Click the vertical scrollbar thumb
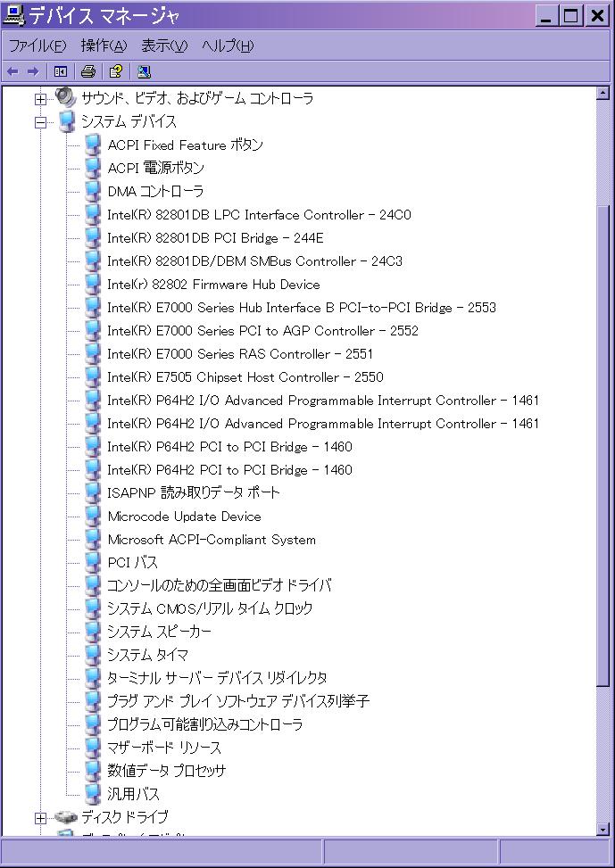This screenshot has height=868, width=615. tap(603, 444)
